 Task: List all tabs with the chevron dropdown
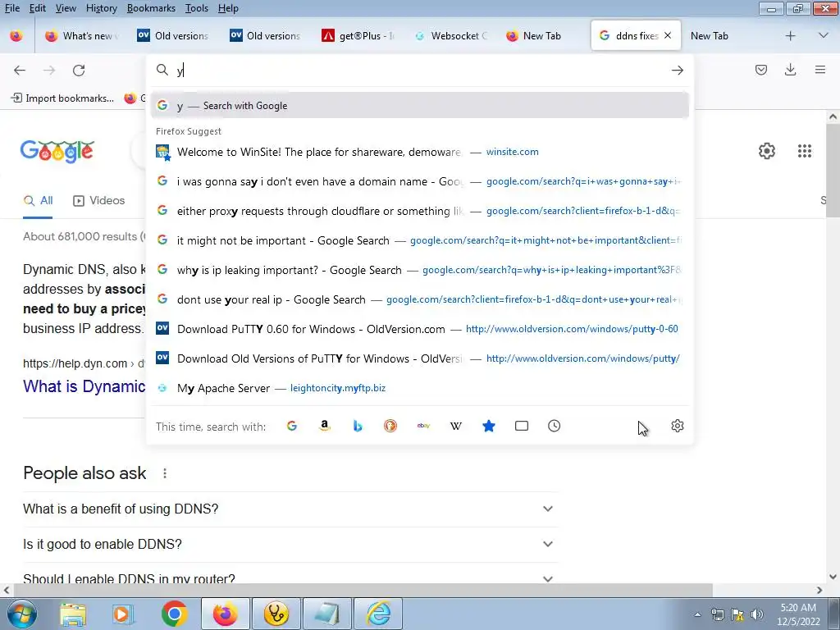[x=824, y=36]
